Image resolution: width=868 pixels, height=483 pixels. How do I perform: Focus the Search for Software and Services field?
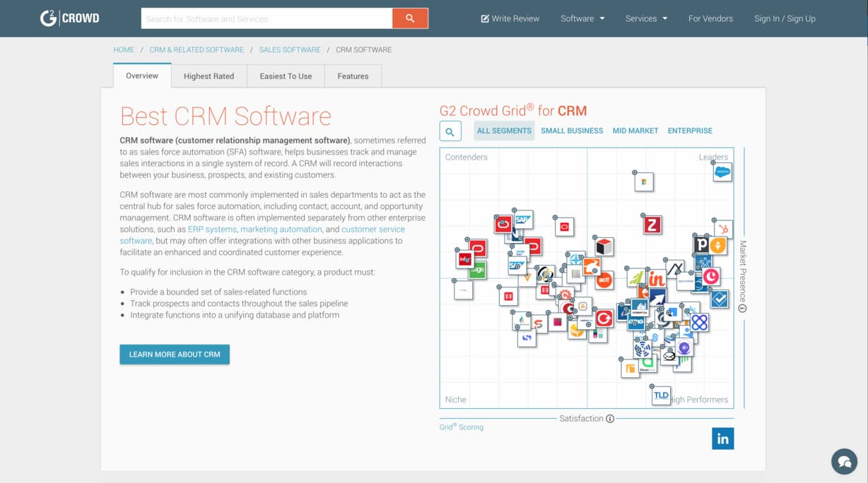point(266,18)
